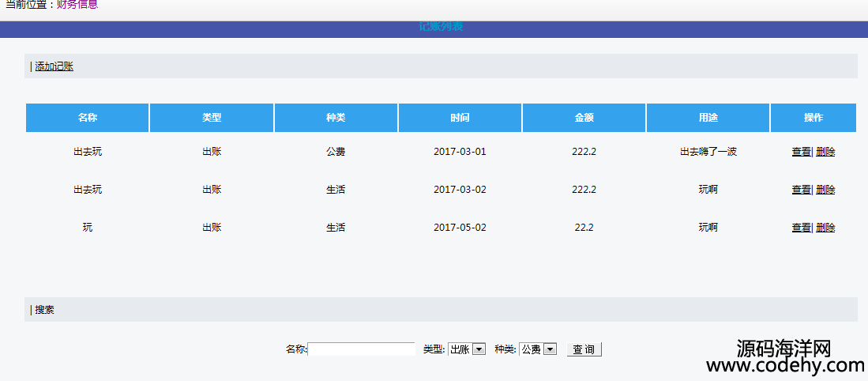Expand the 类型 dropdown showing 出账

tap(467, 349)
